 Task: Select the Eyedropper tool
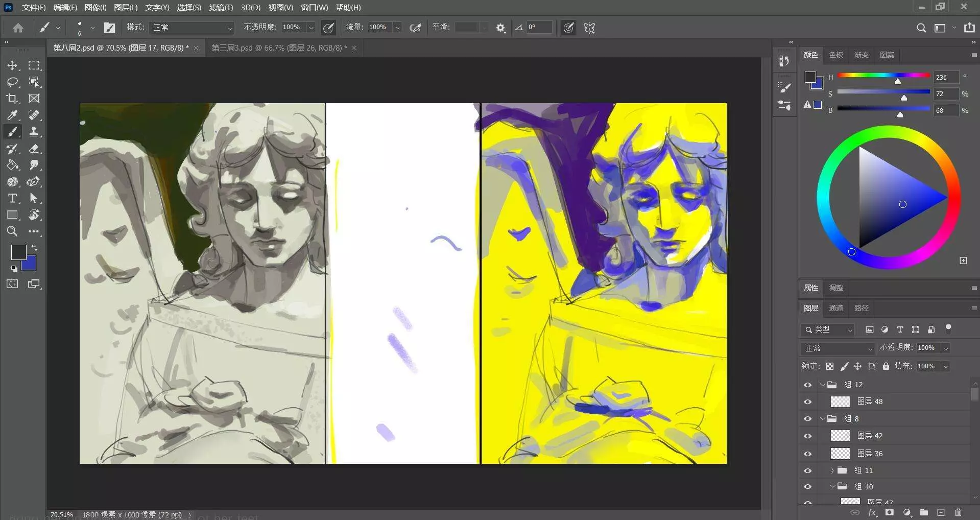12,115
